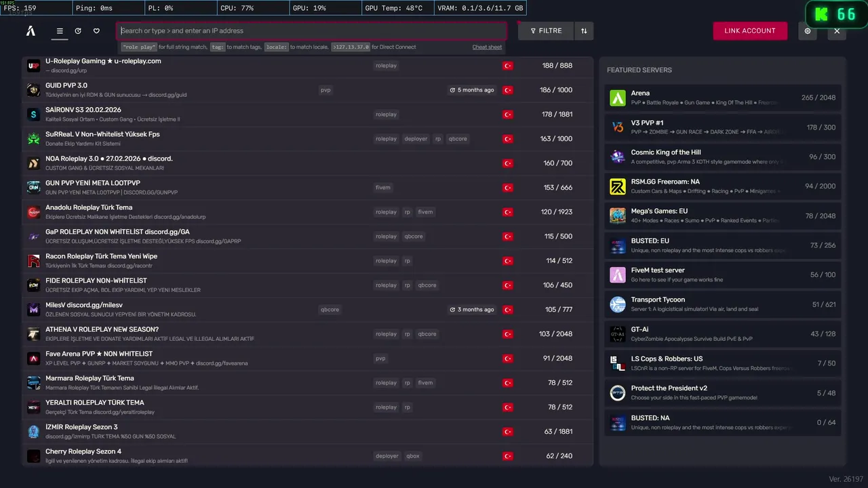Click the İZMİR Roleplay server icon
The height and width of the screenshot is (488, 868).
[x=33, y=432]
